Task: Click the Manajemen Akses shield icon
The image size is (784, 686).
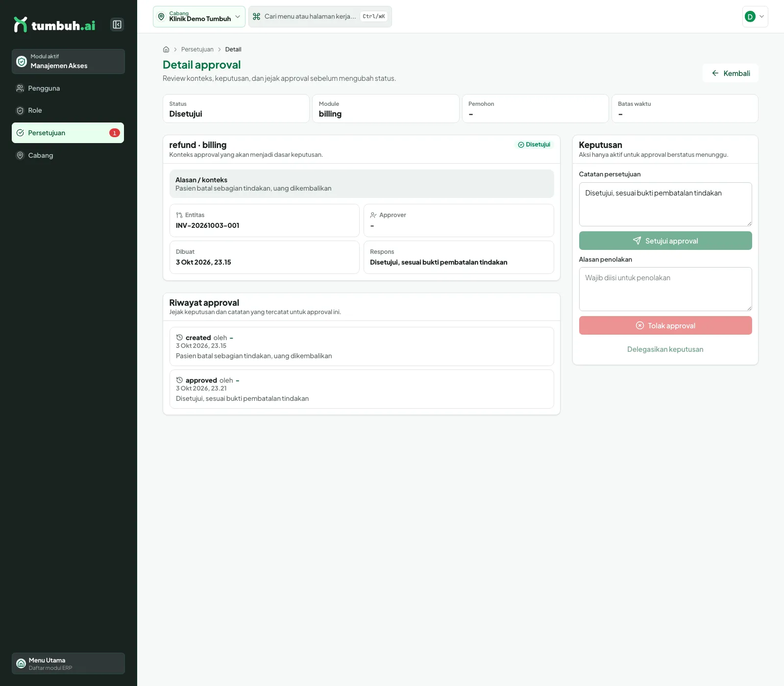Action: click(x=22, y=61)
